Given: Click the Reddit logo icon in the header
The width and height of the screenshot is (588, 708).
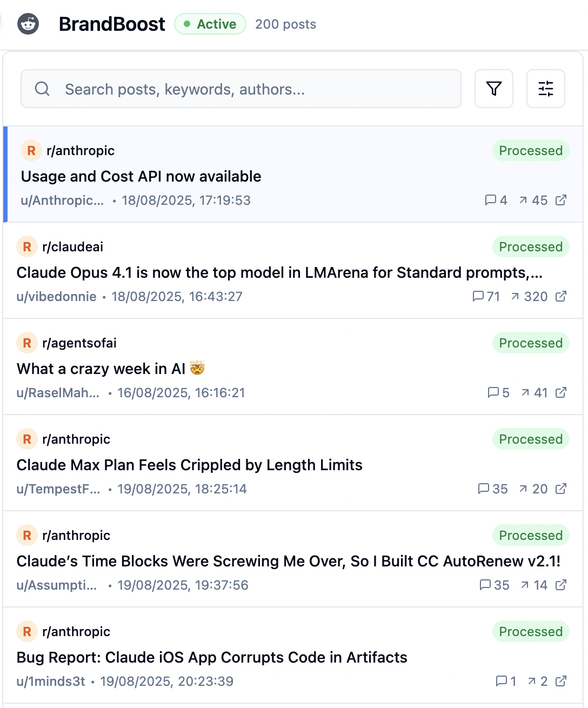Looking at the screenshot, I should coord(28,24).
